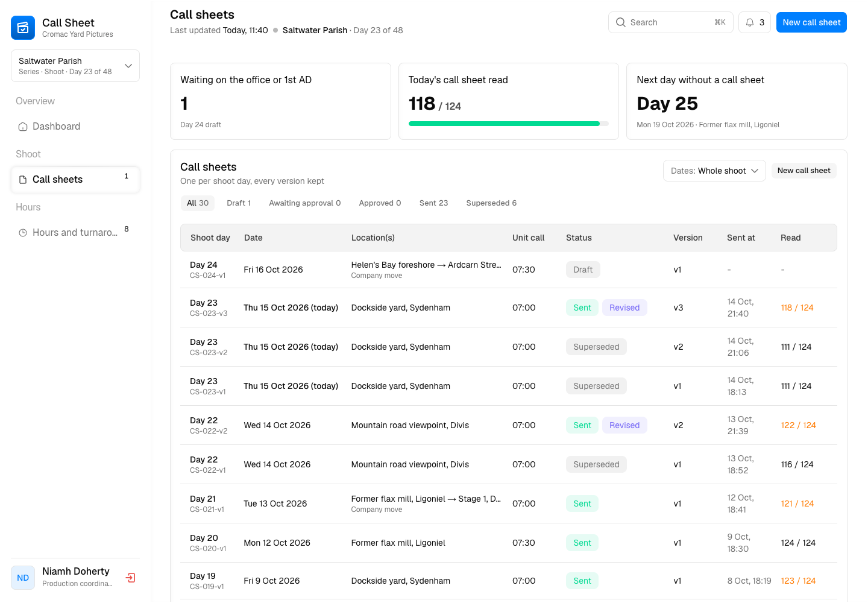Click the Hours and turnaround clock icon

coord(23,233)
